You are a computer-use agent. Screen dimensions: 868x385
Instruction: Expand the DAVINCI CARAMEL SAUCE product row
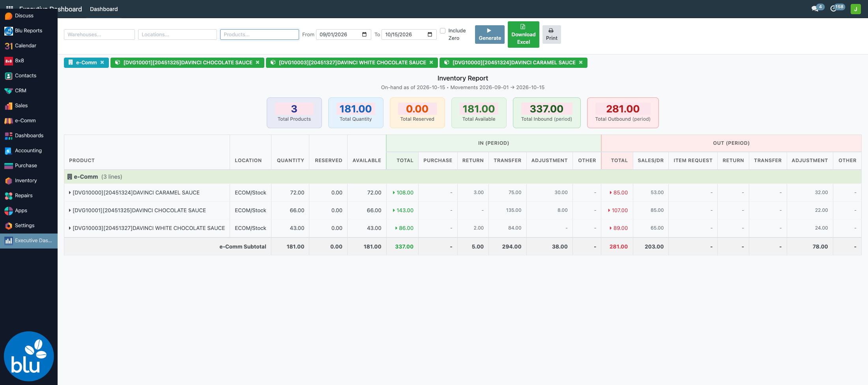70,193
